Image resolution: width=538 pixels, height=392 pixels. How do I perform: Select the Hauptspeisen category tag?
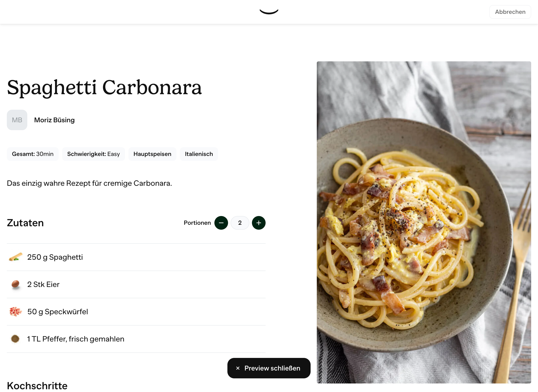click(152, 154)
